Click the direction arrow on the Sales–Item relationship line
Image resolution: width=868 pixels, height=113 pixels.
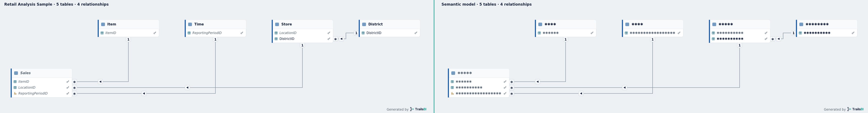pos(100,82)
